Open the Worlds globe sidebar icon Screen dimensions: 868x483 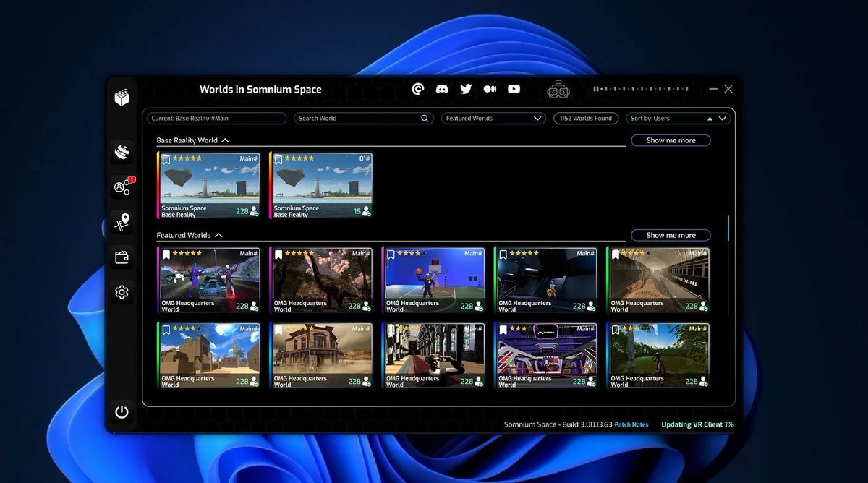(122, 152)
